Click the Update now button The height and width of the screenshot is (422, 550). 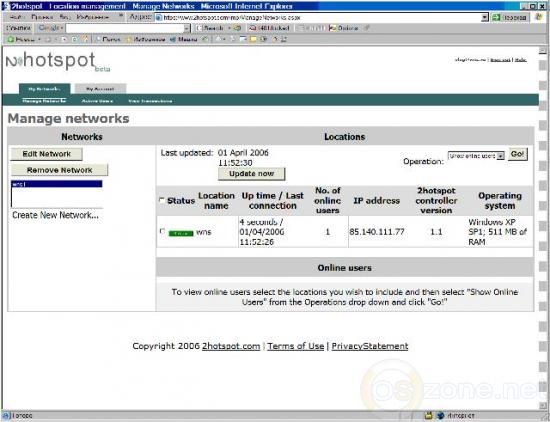[x=251, y=174]
